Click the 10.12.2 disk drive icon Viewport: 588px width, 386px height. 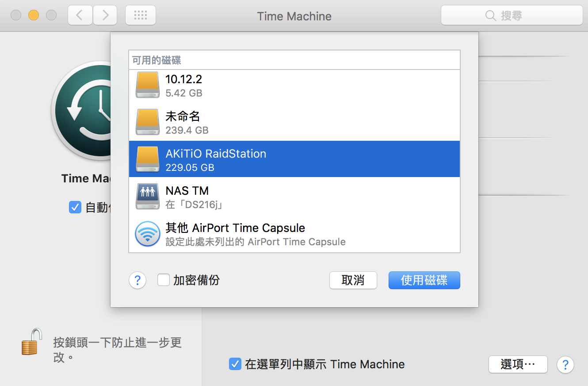[x=147, y=85]
